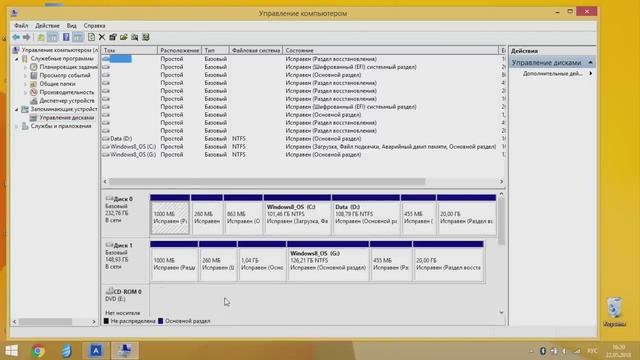
Task: Select the Windows8_OS (C:) volume row
Action: click(302, 147)
